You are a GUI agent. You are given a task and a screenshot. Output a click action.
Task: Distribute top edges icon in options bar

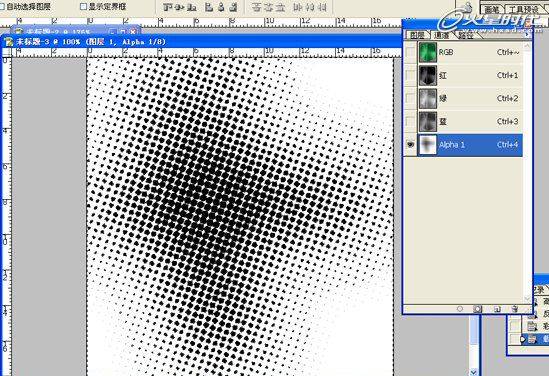point(257,7)
